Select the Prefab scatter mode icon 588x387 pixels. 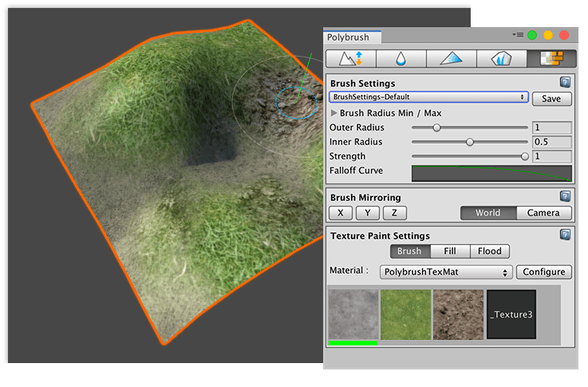[x=501, y=58]
